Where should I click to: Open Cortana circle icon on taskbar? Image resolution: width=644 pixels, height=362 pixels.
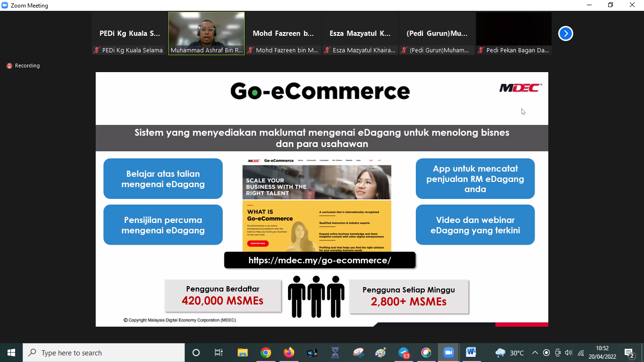point(196,353)
